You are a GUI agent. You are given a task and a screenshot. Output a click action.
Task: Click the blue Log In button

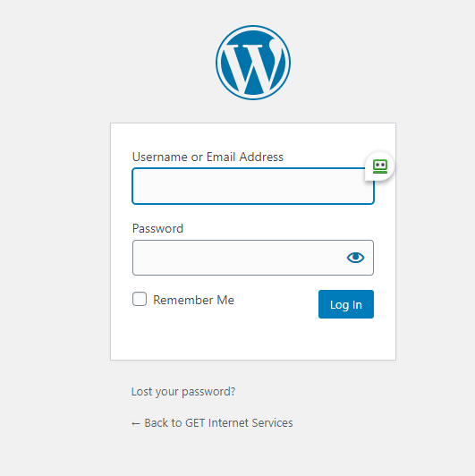pos(346,304)
